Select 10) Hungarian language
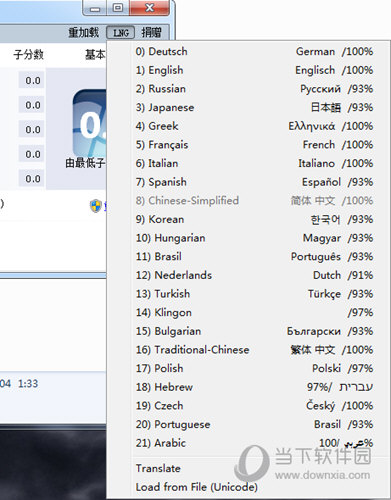The width and height of the screenshot is (391, 500). click(x=248, y=238)
